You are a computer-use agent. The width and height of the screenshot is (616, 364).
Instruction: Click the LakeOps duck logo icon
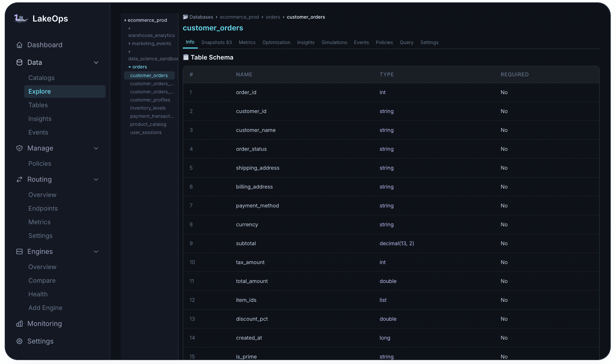tap(21, 19)
